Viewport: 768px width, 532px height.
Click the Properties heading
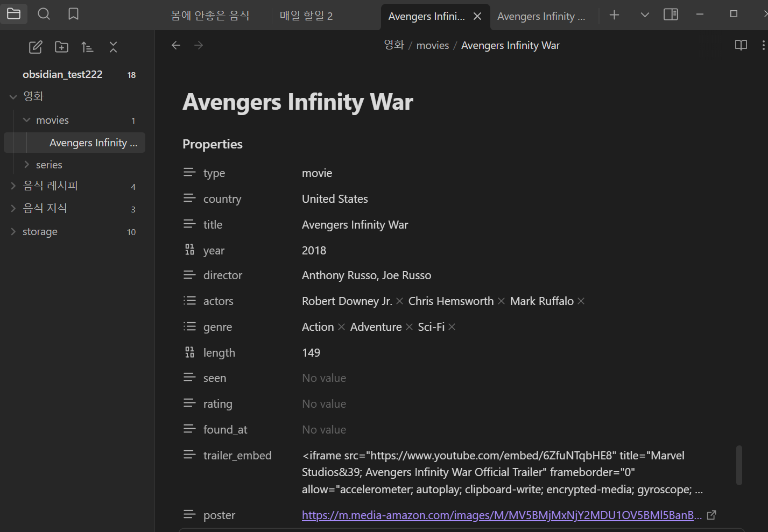pos(213,144)
